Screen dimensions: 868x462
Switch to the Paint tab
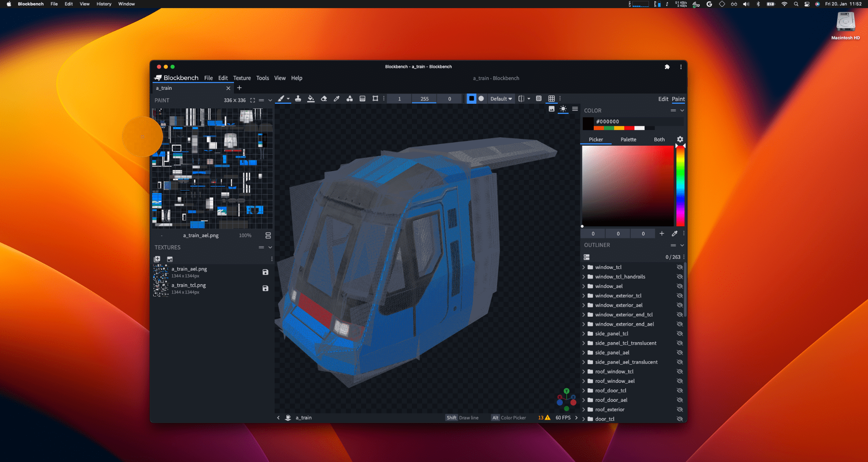tap(679, 99)
